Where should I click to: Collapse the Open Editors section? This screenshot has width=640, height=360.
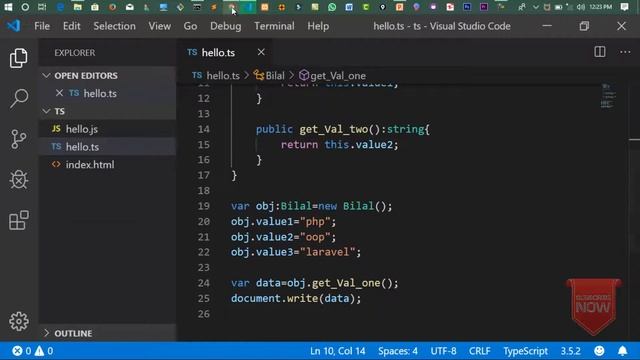(x=46, y=76)
